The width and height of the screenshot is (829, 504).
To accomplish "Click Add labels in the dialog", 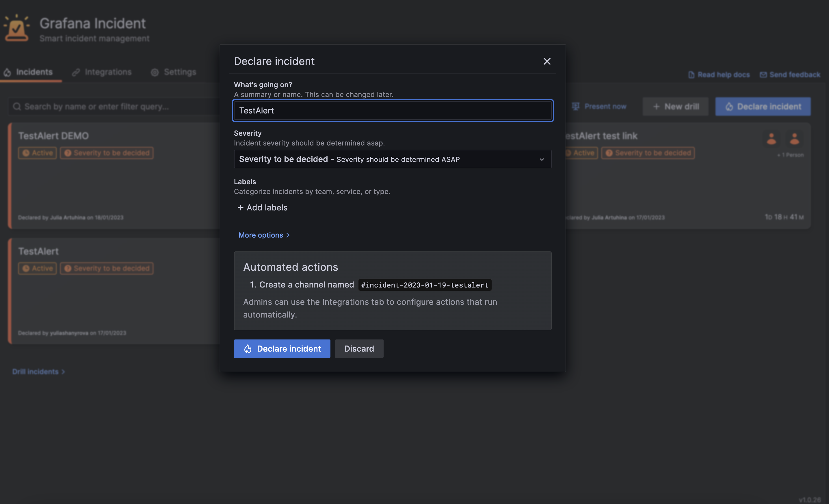I will click(263, 208).
